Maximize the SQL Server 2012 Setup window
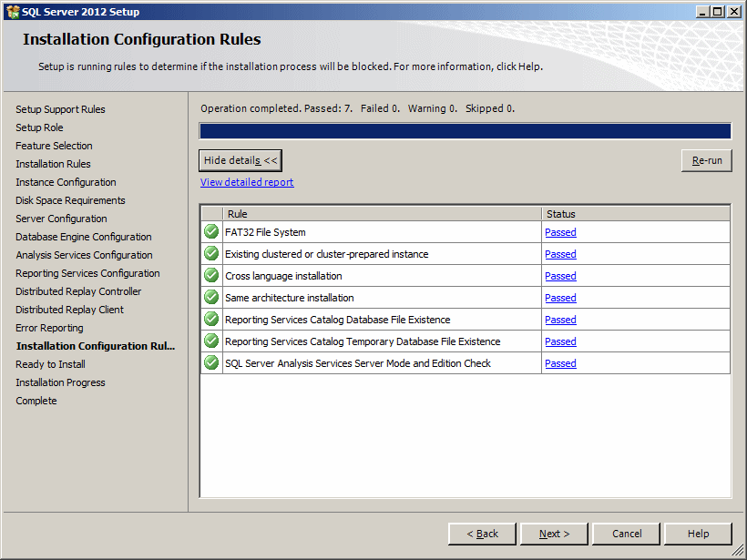The image size is (747, 560). (718, 12)
